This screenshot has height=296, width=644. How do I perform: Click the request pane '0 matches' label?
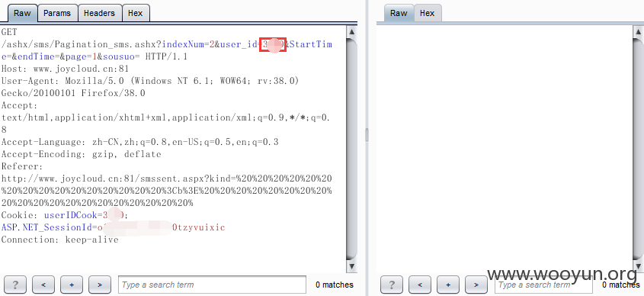point(335,285)
